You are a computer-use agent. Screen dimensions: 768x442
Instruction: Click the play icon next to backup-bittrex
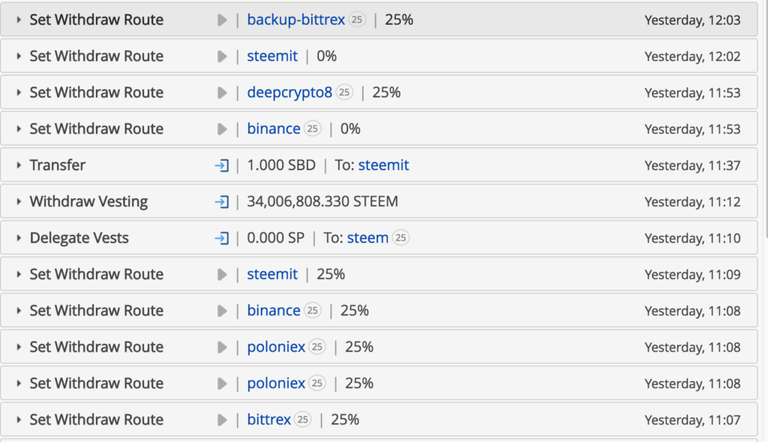coord(222,20)
